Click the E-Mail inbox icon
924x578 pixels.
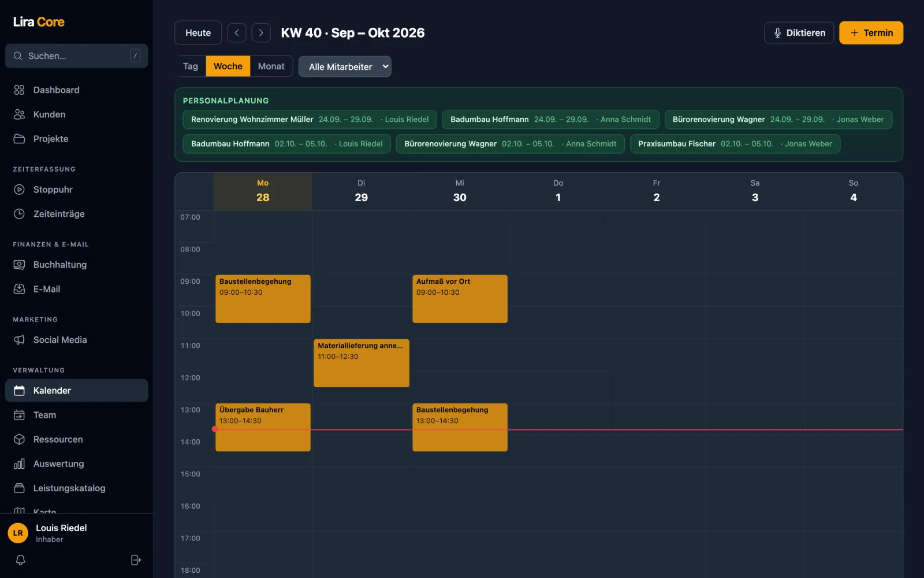point(19,289)
